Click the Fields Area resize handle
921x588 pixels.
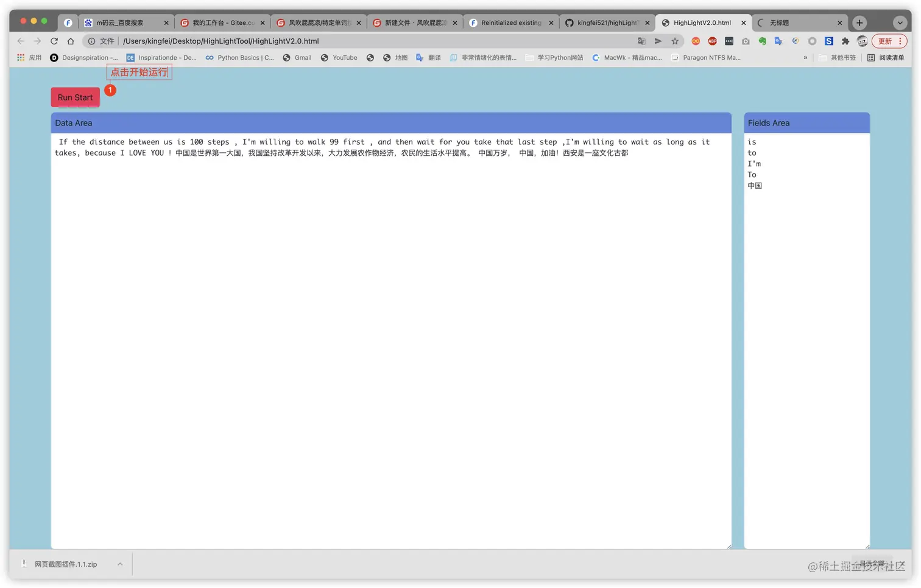[x=867, y=546]
